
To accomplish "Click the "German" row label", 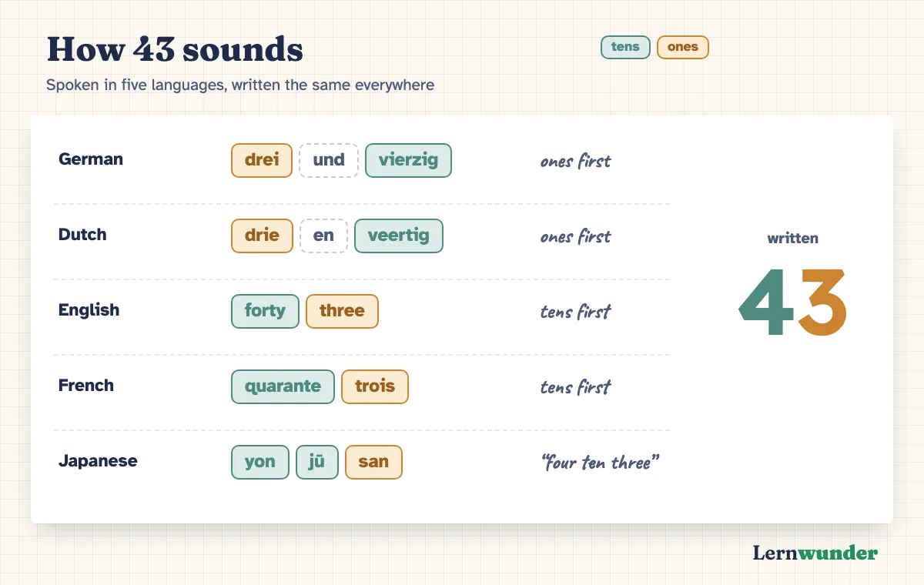I will point(91,159).
